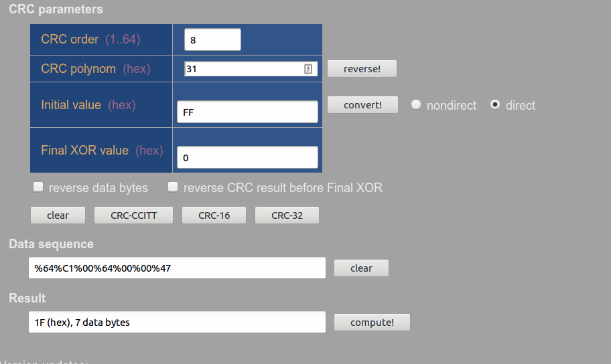The image size is (611, 364).
Task: Enable the reverse data bytes checkbox
Action: pyautogui.click(x=39, y=187)
